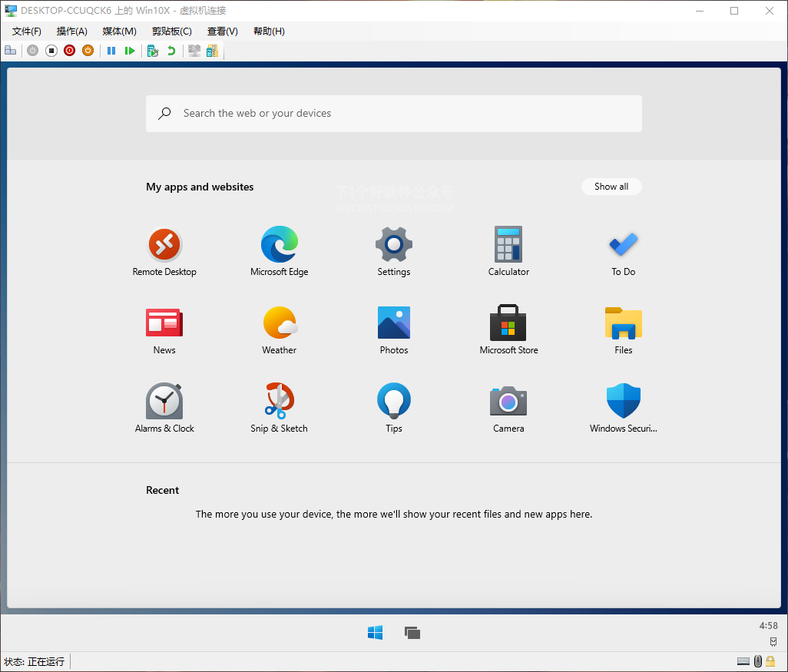
Task: Click the notification icon below the clock
Action: click(773, 642)
